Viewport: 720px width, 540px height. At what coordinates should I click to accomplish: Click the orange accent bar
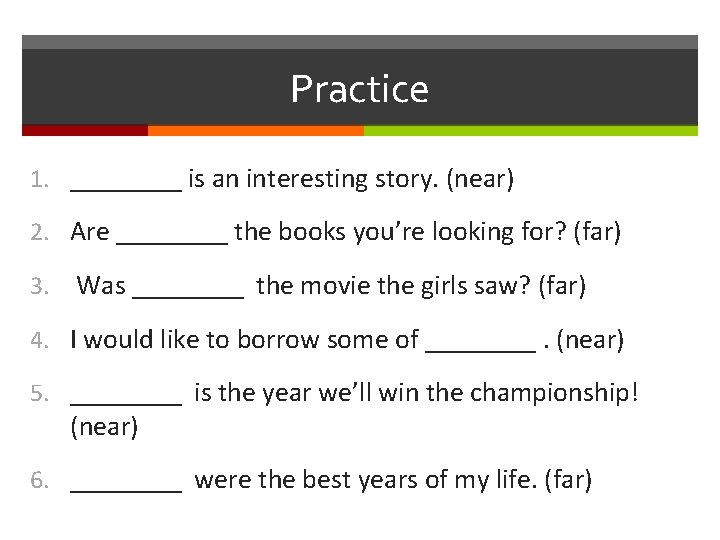(255, 130)
